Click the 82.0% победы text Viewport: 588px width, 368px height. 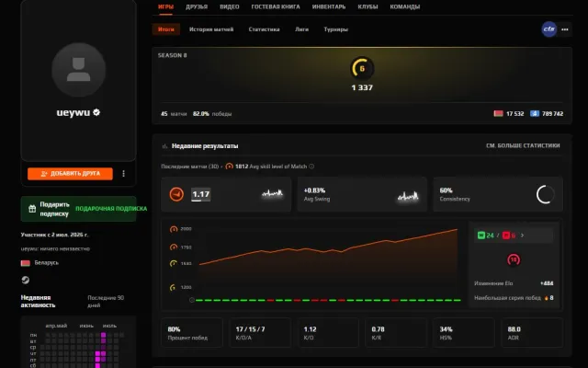click(212, 114)
